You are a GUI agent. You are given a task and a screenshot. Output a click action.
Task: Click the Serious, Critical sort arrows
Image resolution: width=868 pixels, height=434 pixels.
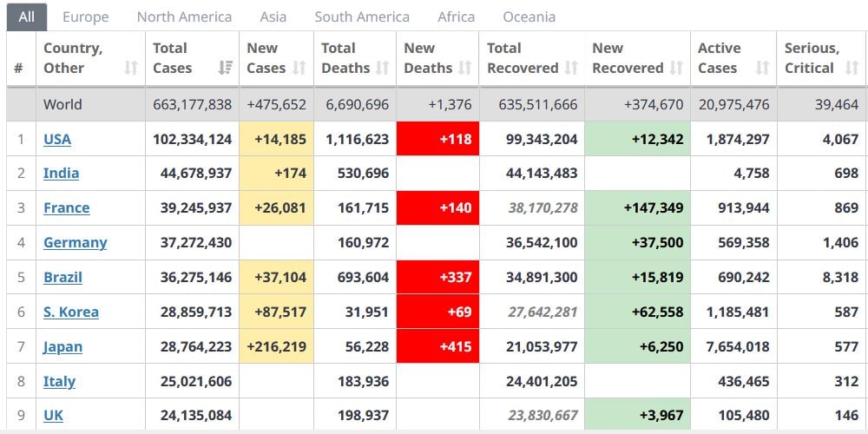[x=852, y=68]
